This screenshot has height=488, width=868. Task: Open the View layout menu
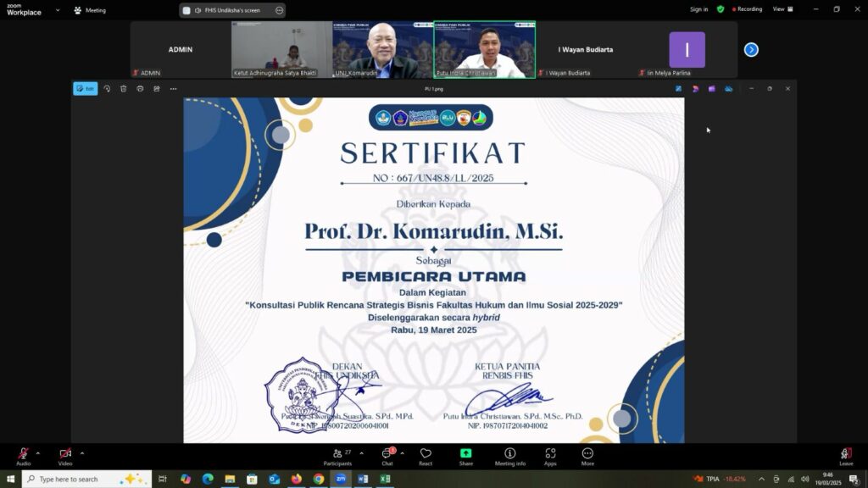coord(781,9)
